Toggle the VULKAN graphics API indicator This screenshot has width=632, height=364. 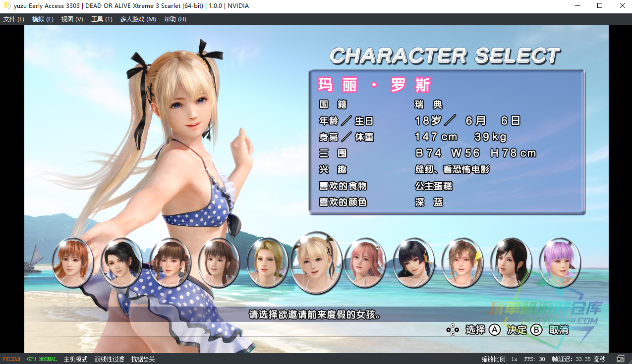click(x=11, y=359)
